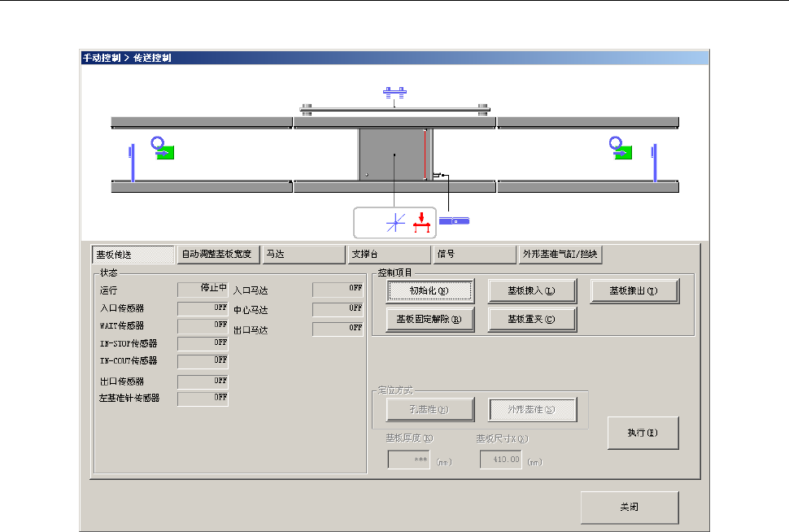Click the 基板搬出(T) button
The height and width of the screenshot is (532, 789).
[634, 291]
